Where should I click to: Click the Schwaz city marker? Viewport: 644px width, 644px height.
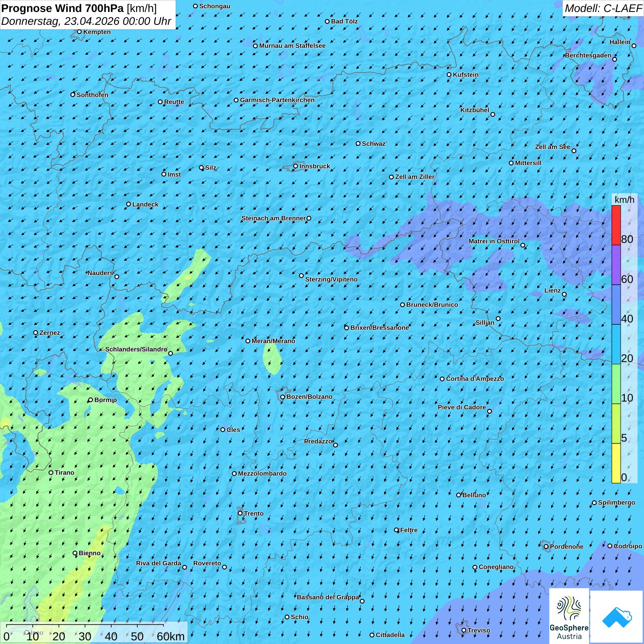[x=358, y=144]
